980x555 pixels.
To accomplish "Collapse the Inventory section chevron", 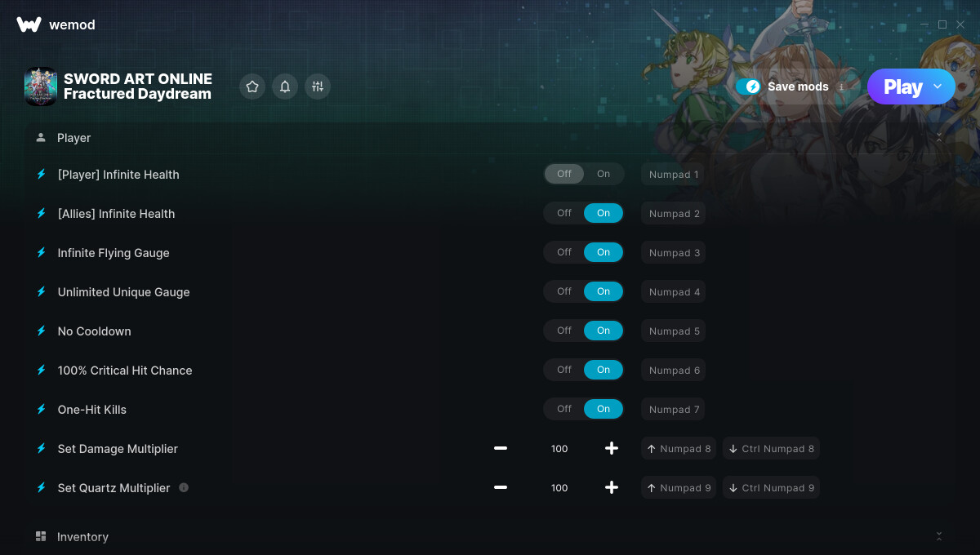I will [x=938, y=536].
